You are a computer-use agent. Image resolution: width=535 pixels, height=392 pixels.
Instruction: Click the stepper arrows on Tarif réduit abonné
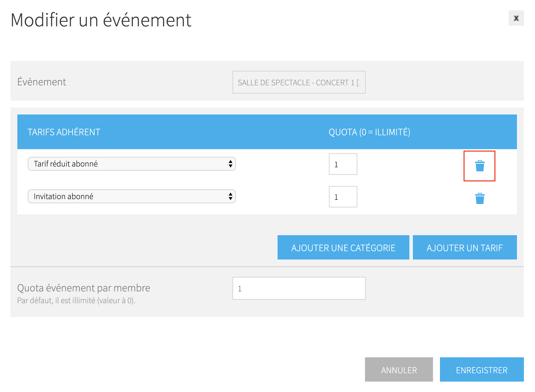click(230, 163)
